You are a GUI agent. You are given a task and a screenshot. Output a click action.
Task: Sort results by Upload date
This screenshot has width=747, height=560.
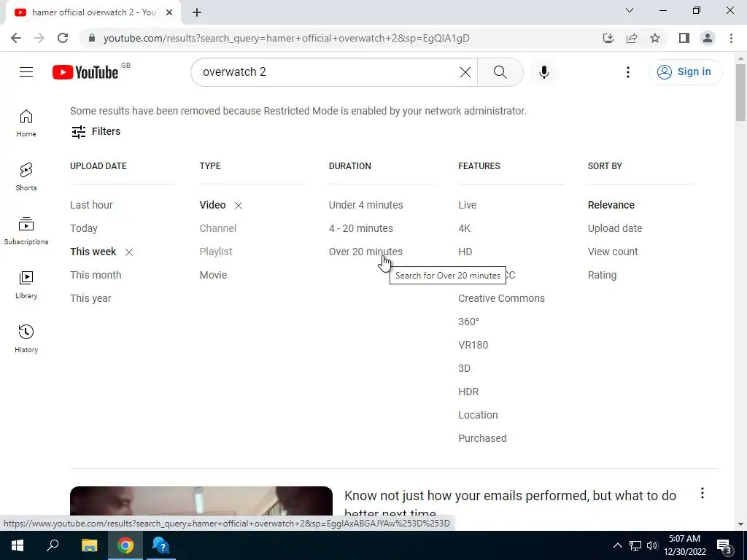pos(614,228)
